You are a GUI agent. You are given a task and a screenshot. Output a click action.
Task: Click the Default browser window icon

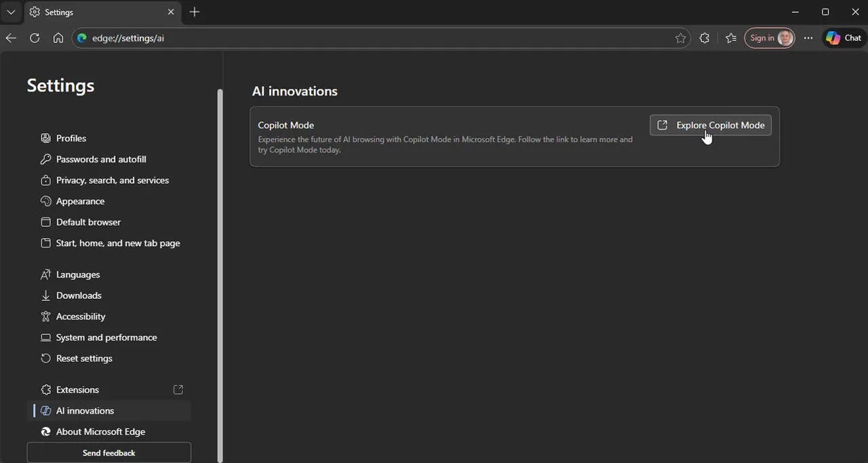[x=45, y=222]
